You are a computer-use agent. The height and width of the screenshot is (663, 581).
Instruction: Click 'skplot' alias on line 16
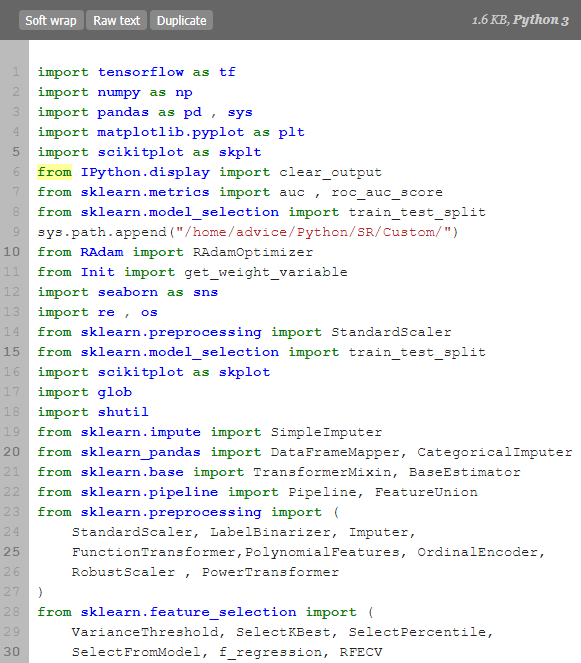[244, 373]
